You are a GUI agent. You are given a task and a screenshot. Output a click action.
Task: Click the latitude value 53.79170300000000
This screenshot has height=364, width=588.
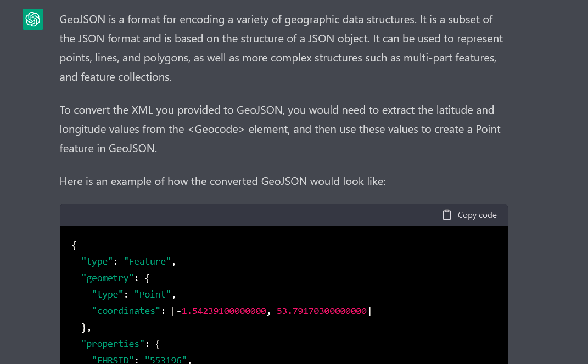tap(321, 311)
